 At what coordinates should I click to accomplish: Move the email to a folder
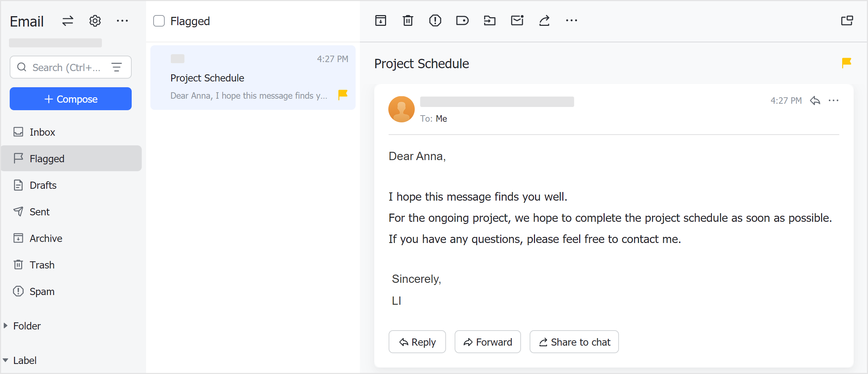click(x=489, y=20)
